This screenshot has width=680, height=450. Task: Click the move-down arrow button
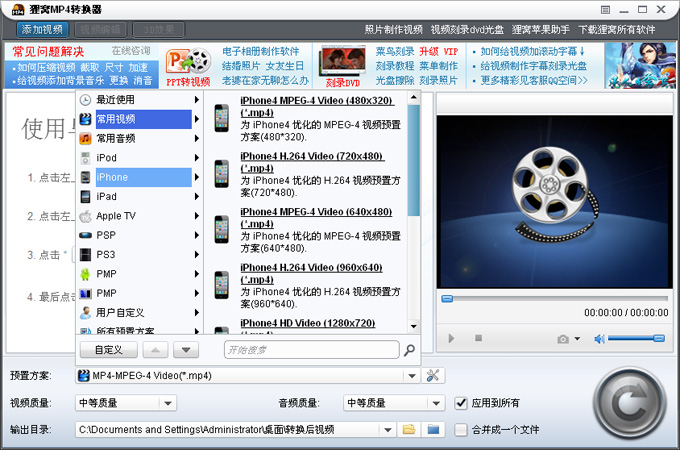point(186,350)
